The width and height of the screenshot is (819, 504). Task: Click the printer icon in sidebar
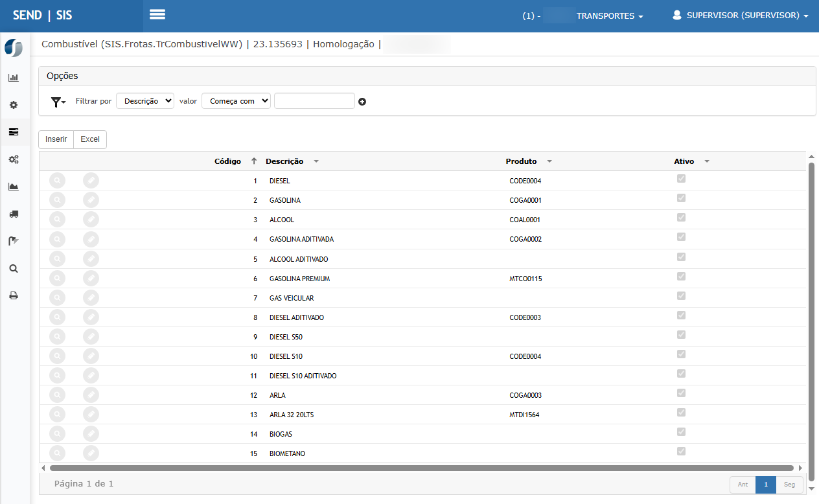pos(14,295)
